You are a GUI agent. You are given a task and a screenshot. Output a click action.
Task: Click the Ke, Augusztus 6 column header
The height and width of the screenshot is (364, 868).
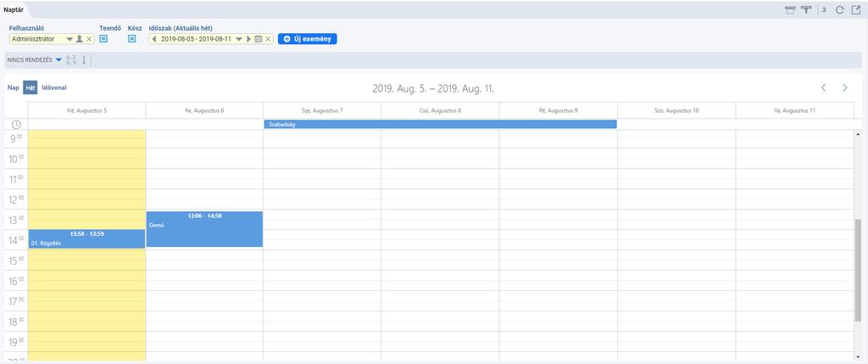click(x=204, y=110)
